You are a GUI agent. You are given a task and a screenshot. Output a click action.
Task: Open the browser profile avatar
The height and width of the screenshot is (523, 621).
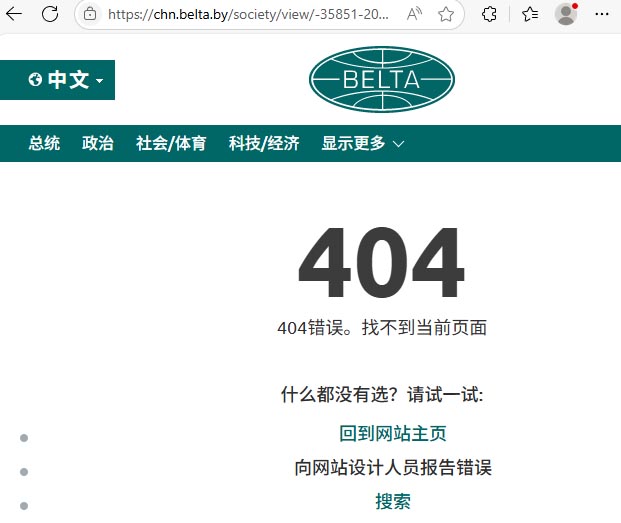tap(566, 15)
